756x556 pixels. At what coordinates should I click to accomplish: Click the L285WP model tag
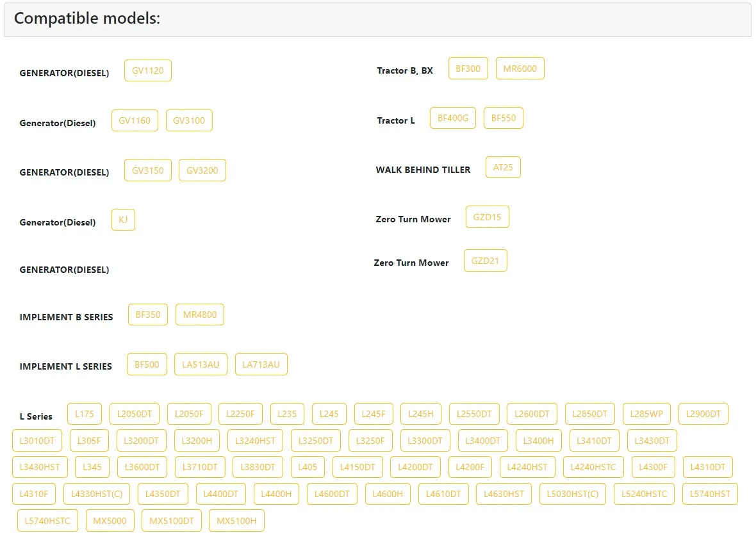[x=646, y=414]
